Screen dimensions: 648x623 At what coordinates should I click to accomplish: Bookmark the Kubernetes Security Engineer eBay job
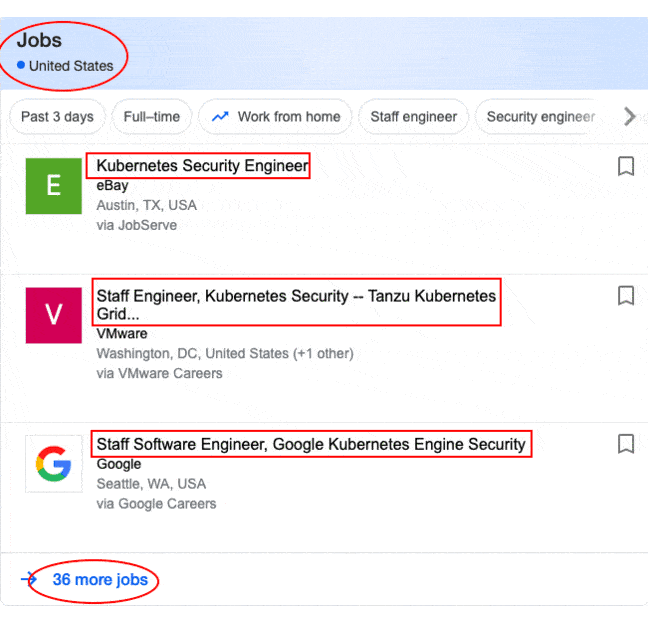(626, 167)
